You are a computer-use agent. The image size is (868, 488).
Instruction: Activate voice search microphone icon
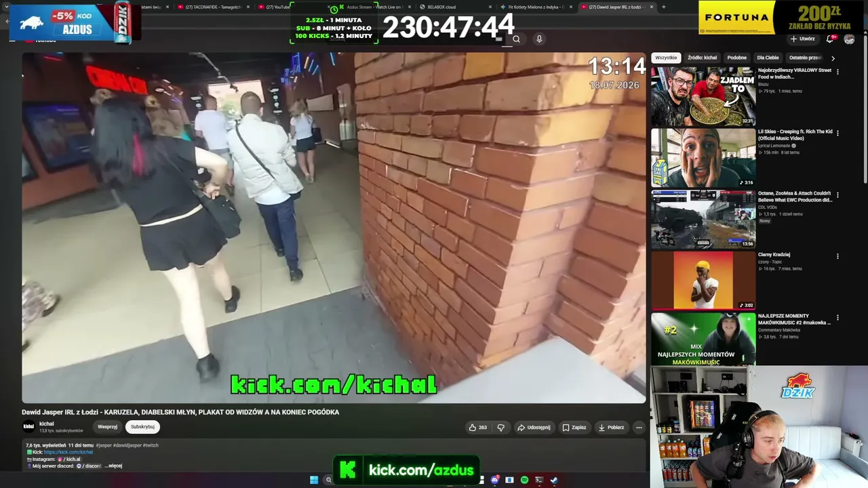pyautogui.click(x=539, y=39)
